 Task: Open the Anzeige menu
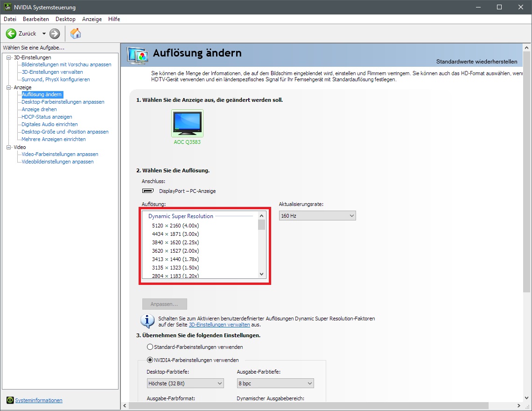pos(92,19)
